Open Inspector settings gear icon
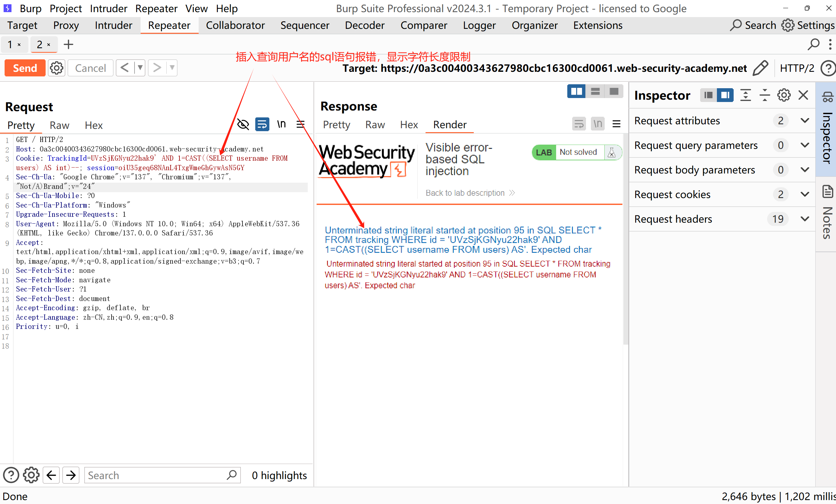836x504 pixels. (x=784, y=95)
